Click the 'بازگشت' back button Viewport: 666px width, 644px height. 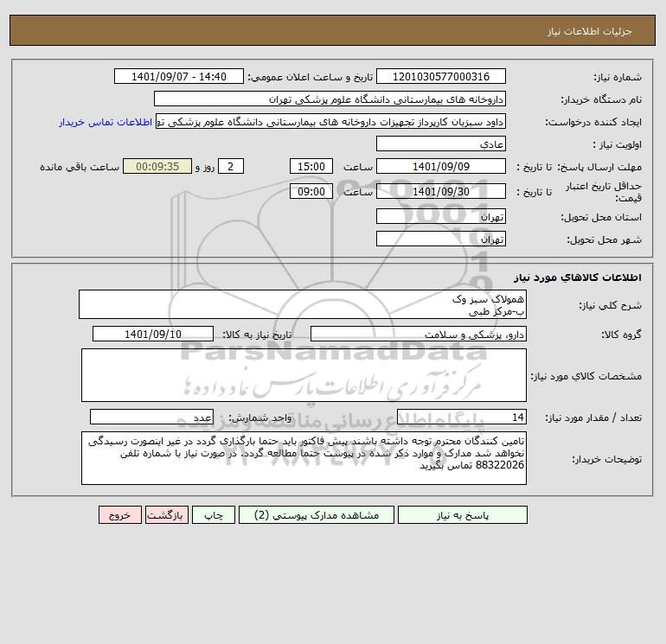(x=166, y=515)
